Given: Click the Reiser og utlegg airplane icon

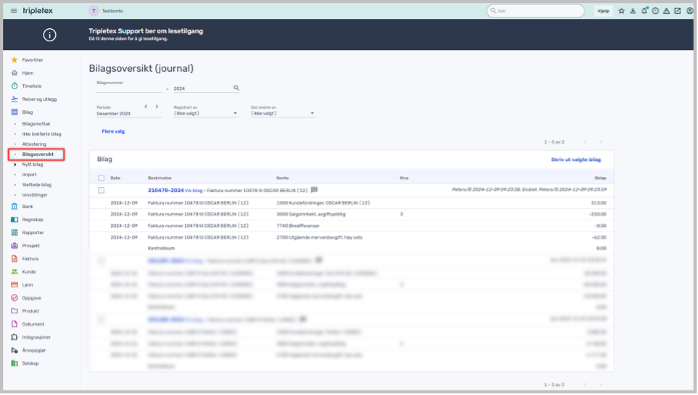Looking at the screenshot, I should [14, 99].
